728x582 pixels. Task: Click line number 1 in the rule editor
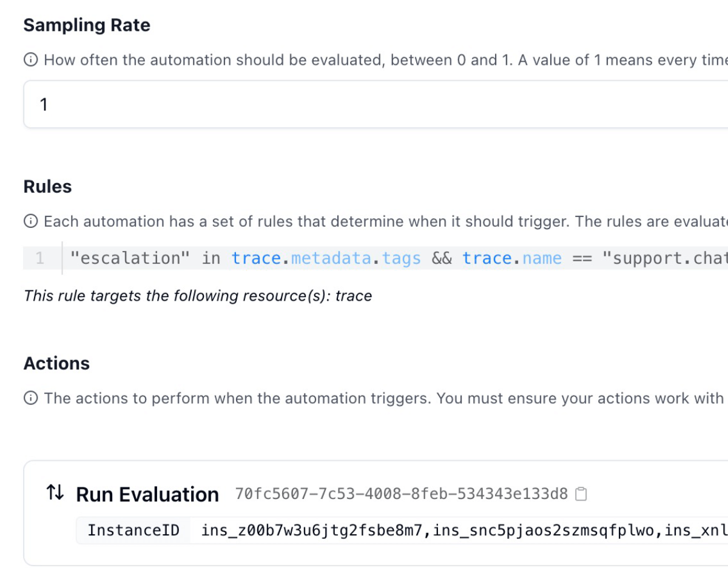tap(39, 258)
